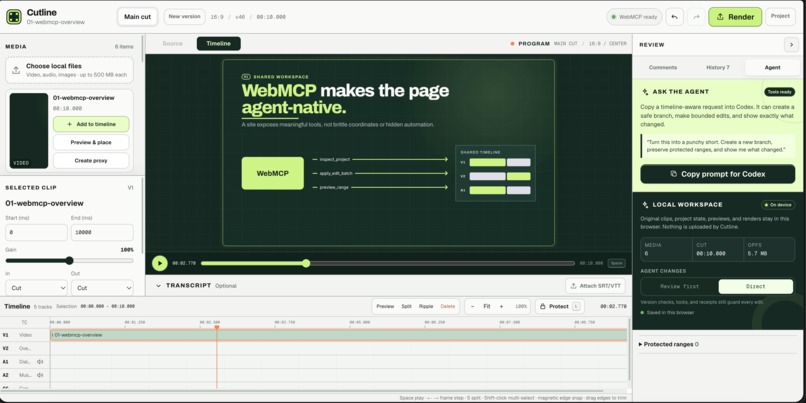Click the V1 Video track header
The height and width of the screenshot is (403, 806).
point(25,335)
